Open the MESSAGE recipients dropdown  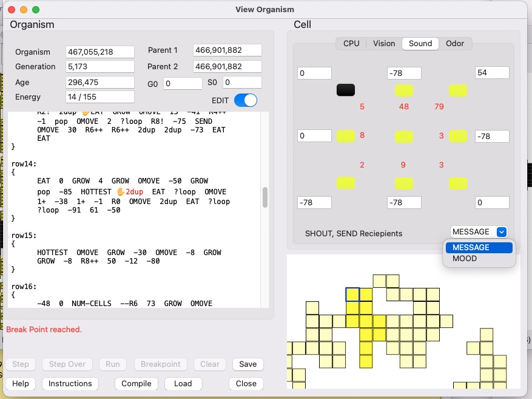tap(479, 231)
